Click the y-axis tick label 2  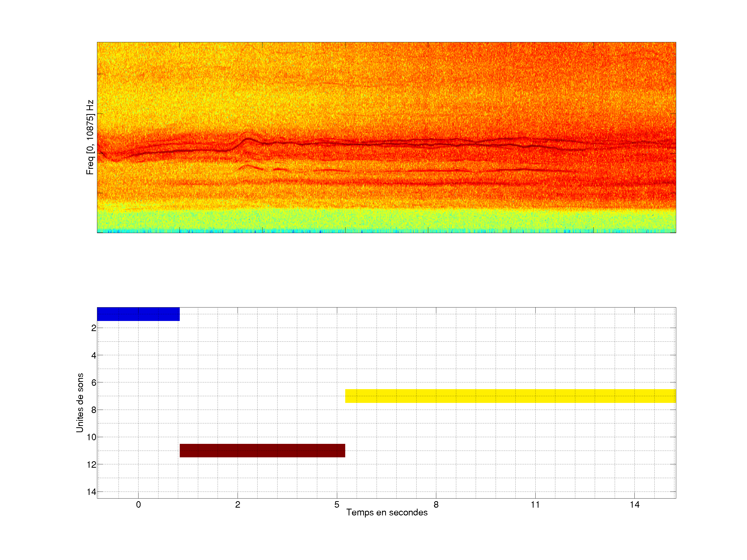click(94, 328)
